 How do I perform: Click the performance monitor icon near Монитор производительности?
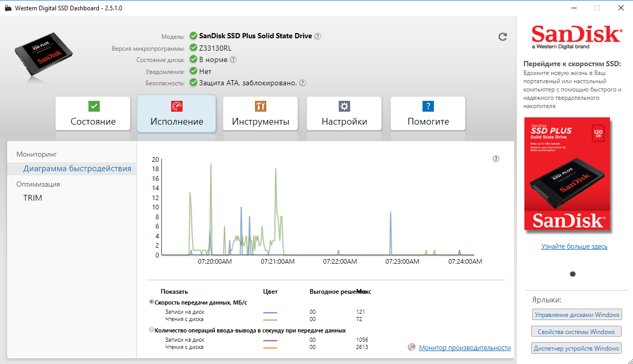412,347
